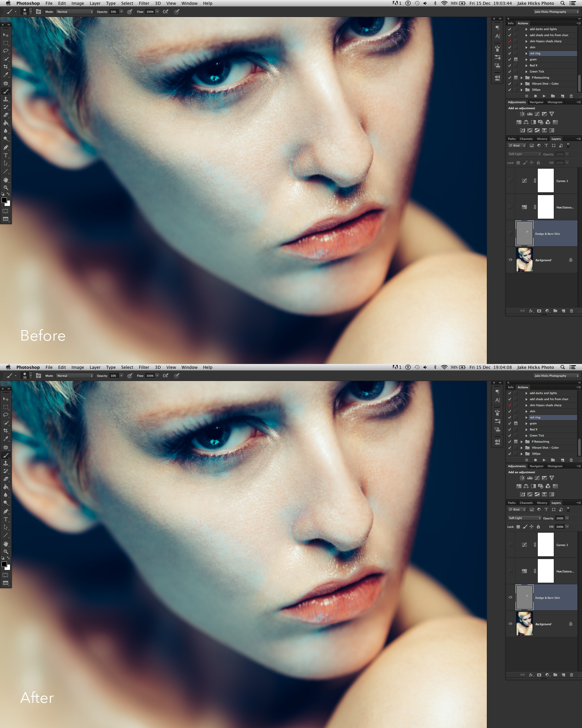Show Curves 1 layer in After screenshot
Image resolution: width=582 pixels, height=728 pixels.
(x=510, y=545)
